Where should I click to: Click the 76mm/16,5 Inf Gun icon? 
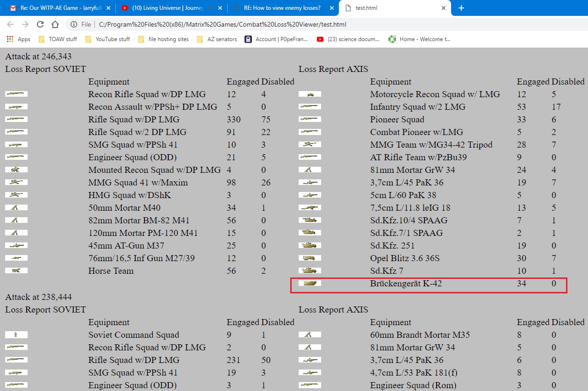(16, 258)
